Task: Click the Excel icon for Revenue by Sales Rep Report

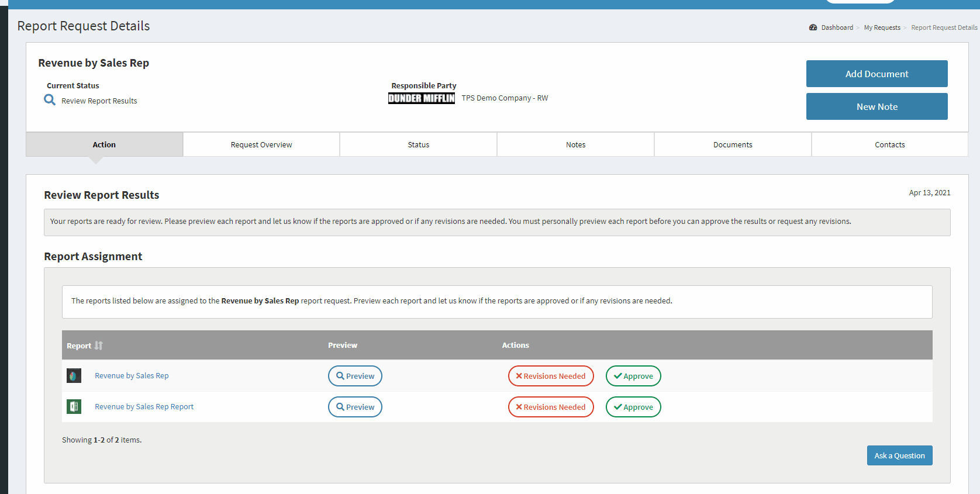Action: click(74, 407)
